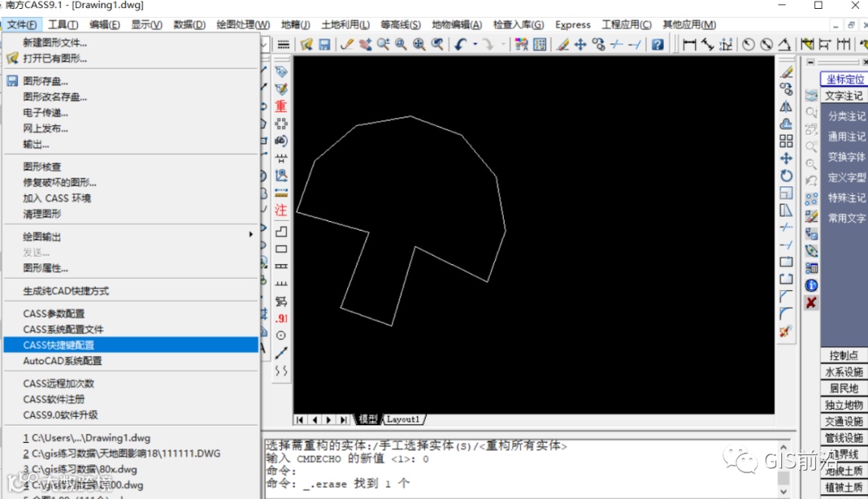Select 定义字型 in side panel
This screenshot has height=499, width=868.
[x=846, y=178]
